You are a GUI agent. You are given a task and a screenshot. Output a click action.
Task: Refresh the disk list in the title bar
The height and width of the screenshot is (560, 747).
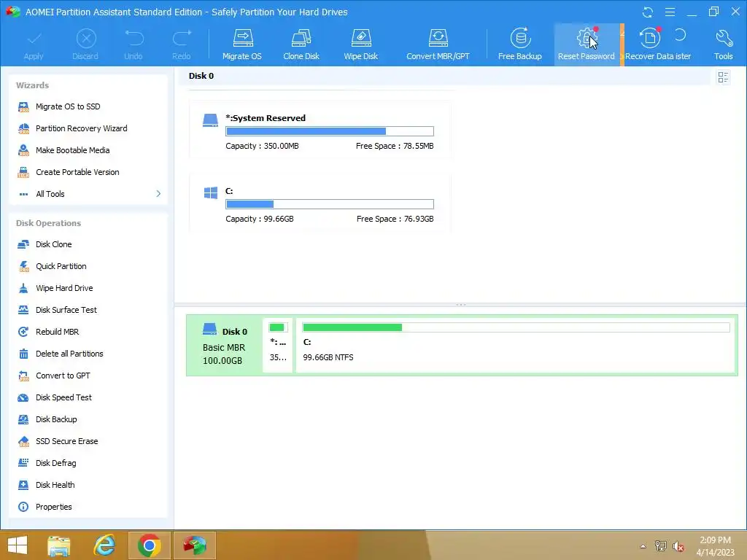(x=648, y=12)
